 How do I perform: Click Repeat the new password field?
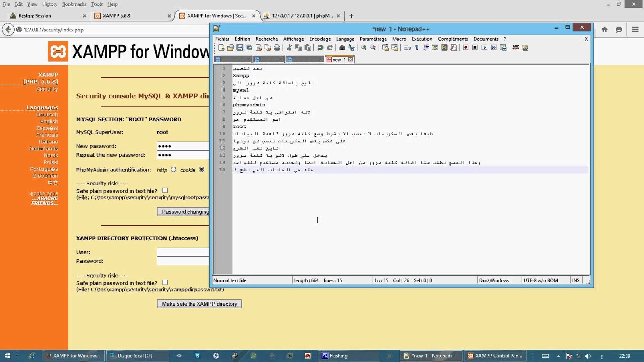183,155
